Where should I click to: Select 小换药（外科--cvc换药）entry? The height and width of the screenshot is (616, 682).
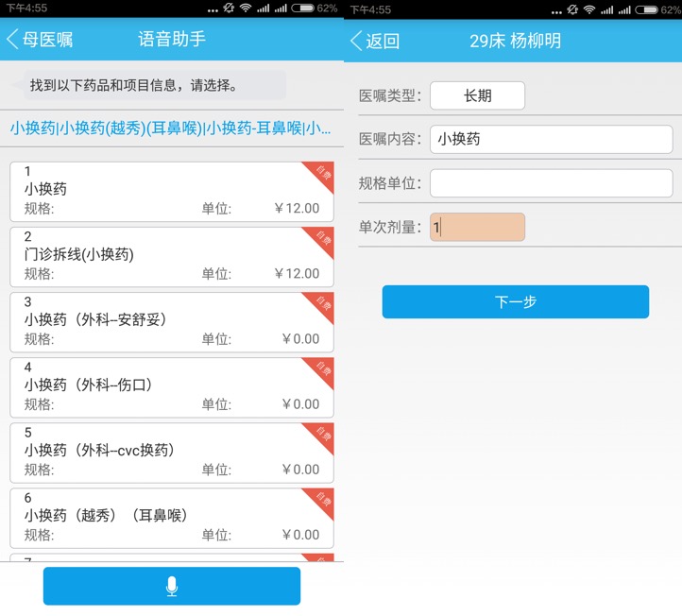(x=161, y=452)
